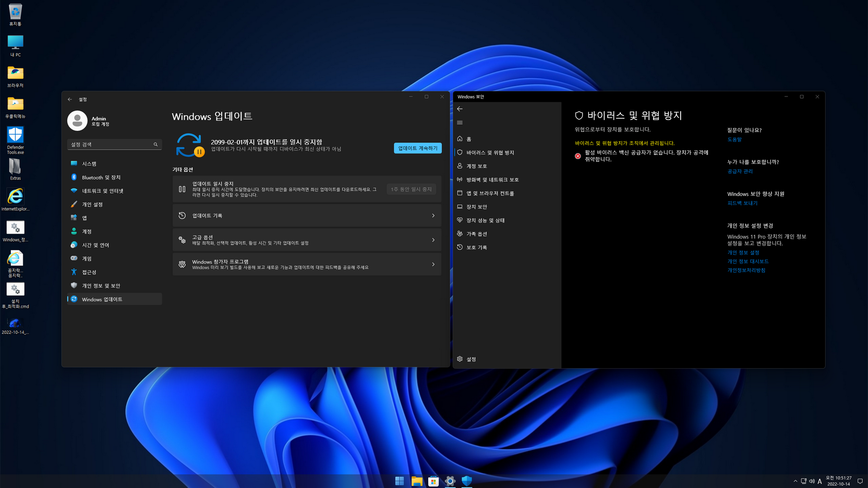Click the update sync status icon
This screenshot has height=488, width=868.
tap(190, 145)
